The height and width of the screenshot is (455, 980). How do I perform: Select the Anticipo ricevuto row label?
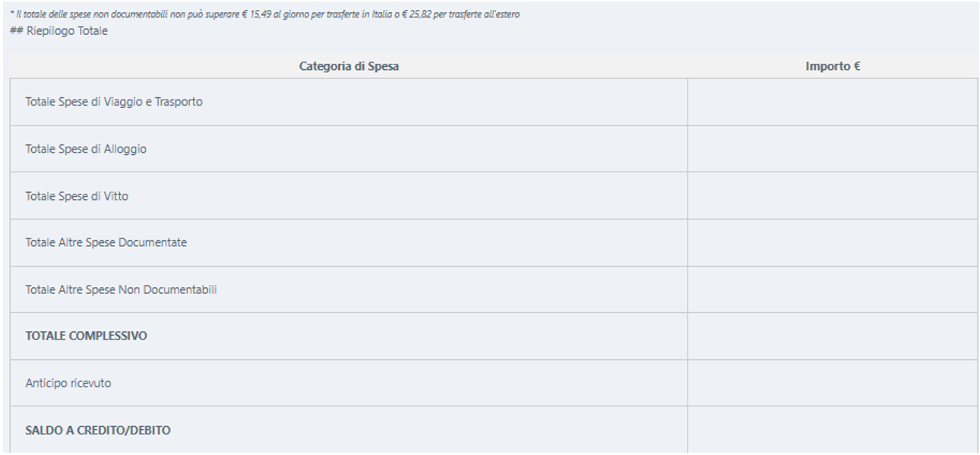point(68,384)
